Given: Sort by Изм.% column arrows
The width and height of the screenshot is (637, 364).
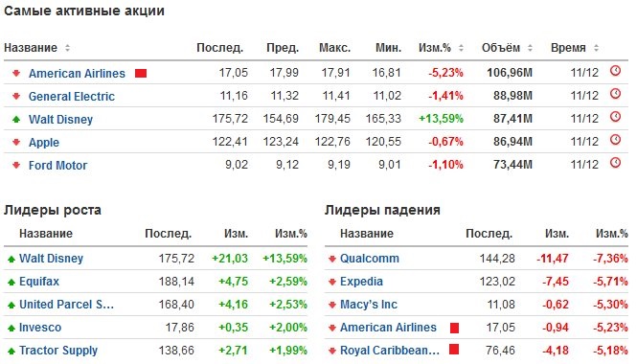Looking at the screenshot, I should [461, 48].
